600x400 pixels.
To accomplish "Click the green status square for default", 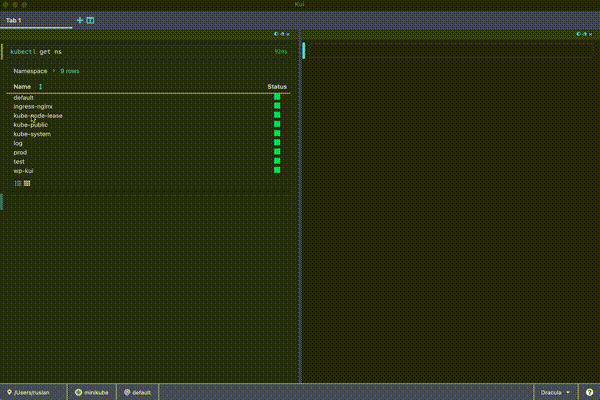I will pyautogui.click(x=277, y=97).
